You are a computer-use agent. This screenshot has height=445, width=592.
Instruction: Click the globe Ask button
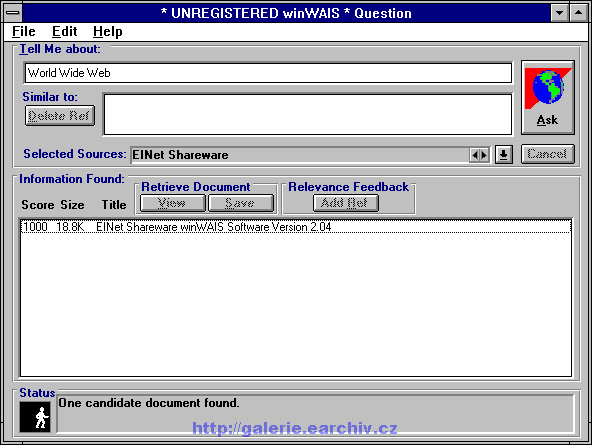coord(548,97)
